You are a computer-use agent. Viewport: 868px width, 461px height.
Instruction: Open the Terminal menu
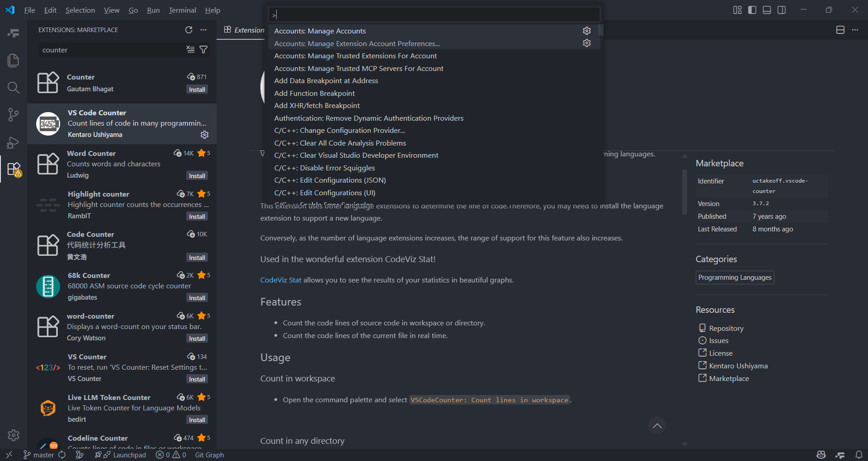click(x=182, y=10)
